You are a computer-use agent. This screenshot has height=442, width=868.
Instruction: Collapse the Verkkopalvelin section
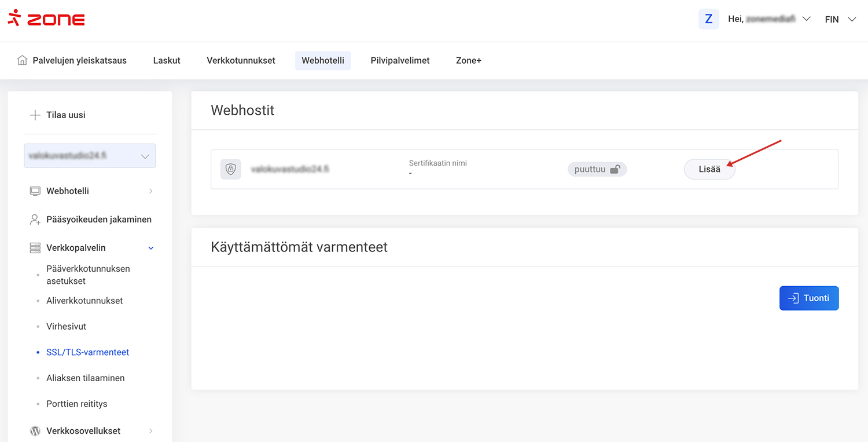[x=151, y=248]
